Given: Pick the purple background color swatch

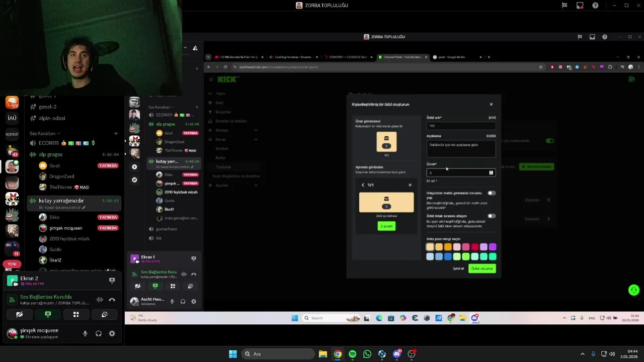Looking at the screenshot, I should [493, 247].
